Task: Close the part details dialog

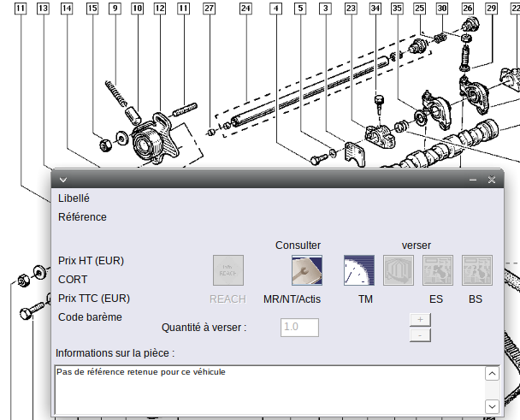Action: 492,180
